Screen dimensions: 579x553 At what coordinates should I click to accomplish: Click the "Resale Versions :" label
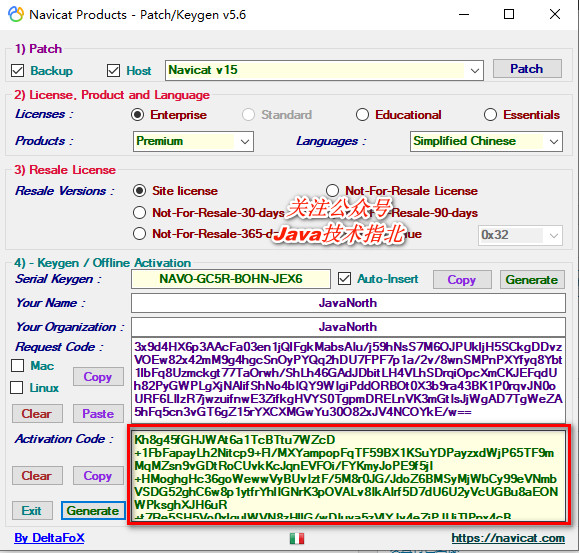[65, 191]
